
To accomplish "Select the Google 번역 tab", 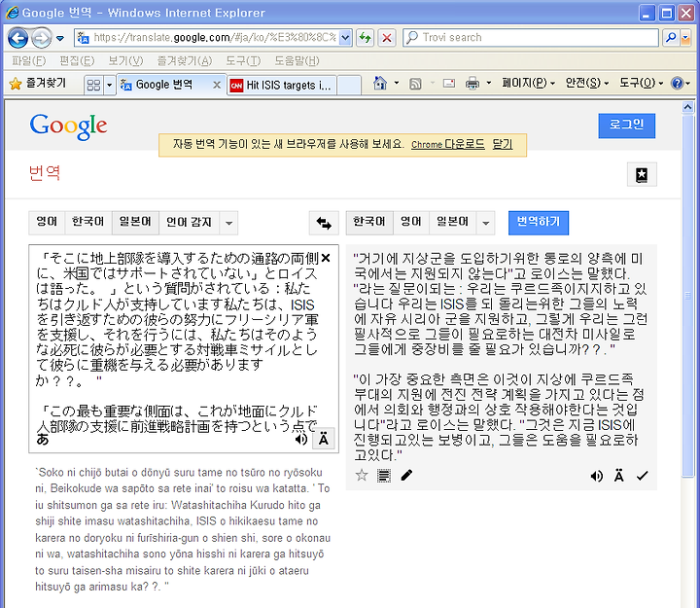I will tap(163, 85).
